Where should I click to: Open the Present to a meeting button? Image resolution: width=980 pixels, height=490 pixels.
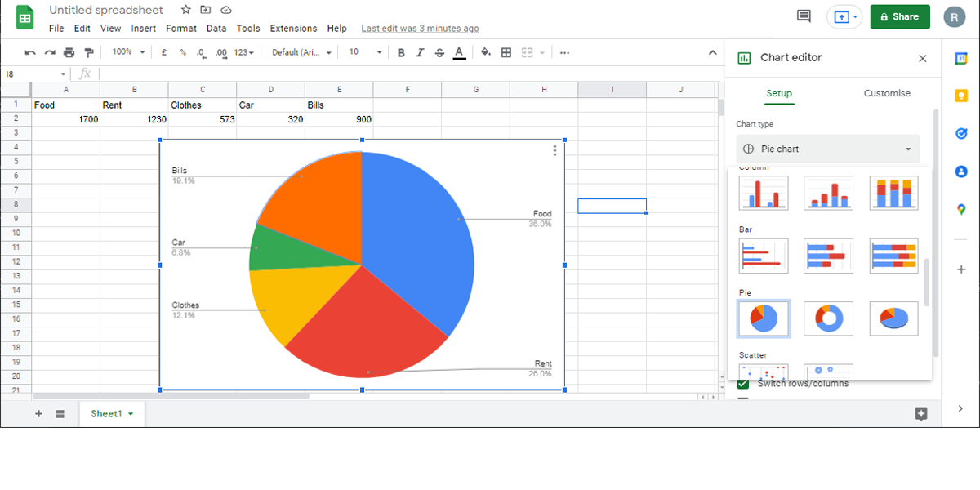click(x=844, y=16)
